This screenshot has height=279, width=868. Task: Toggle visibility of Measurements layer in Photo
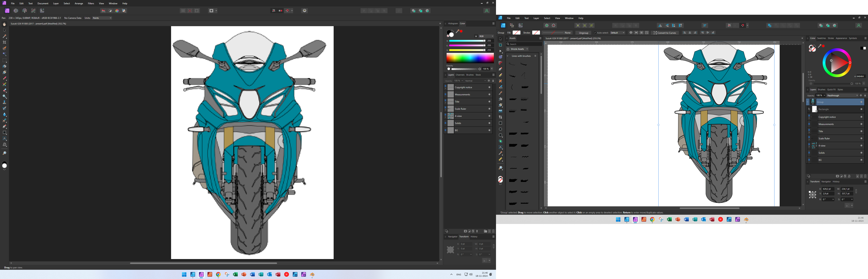(489, 94)
